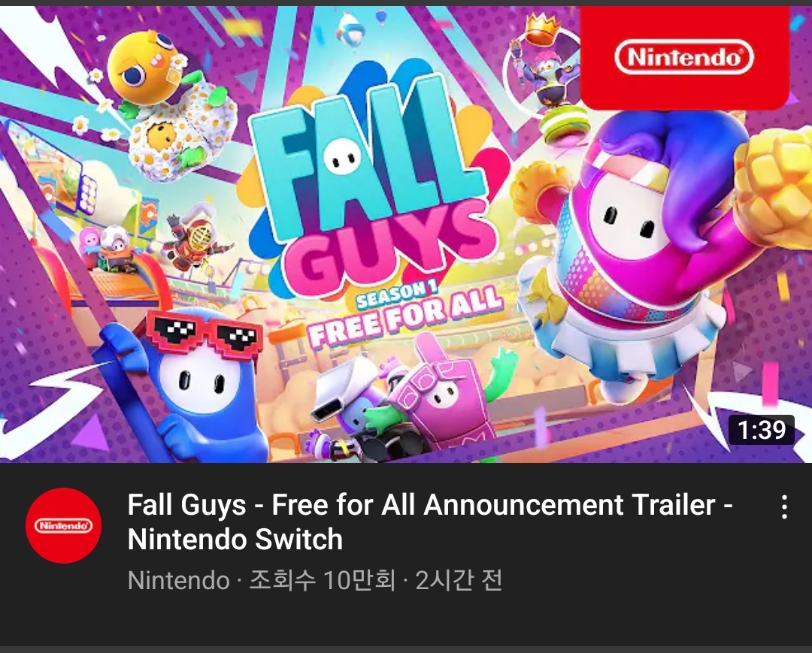Open the three-dot more options menu
Screen dimensions: 812x653
coord(784,506)
